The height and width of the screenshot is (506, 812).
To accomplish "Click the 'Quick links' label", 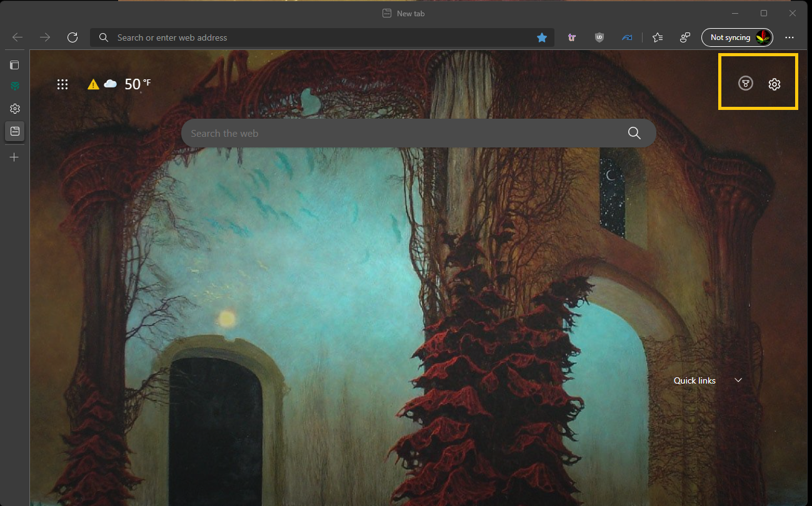I will tap(694, 380).
